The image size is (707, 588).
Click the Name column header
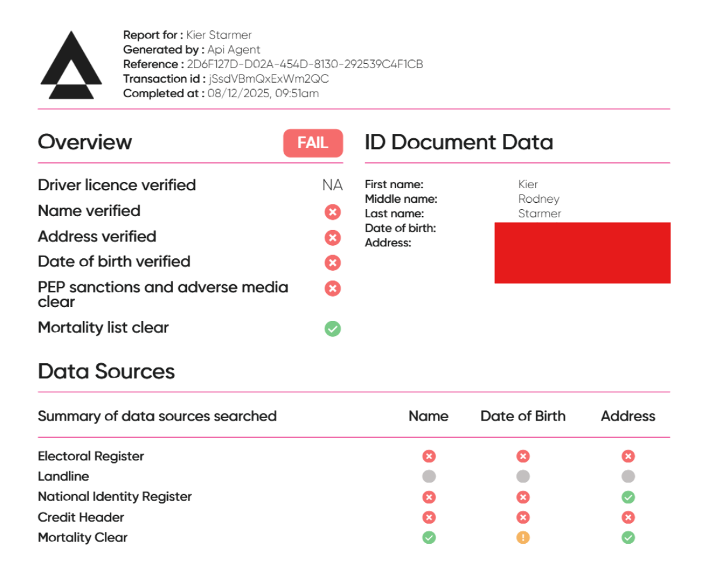pos(428,416)
